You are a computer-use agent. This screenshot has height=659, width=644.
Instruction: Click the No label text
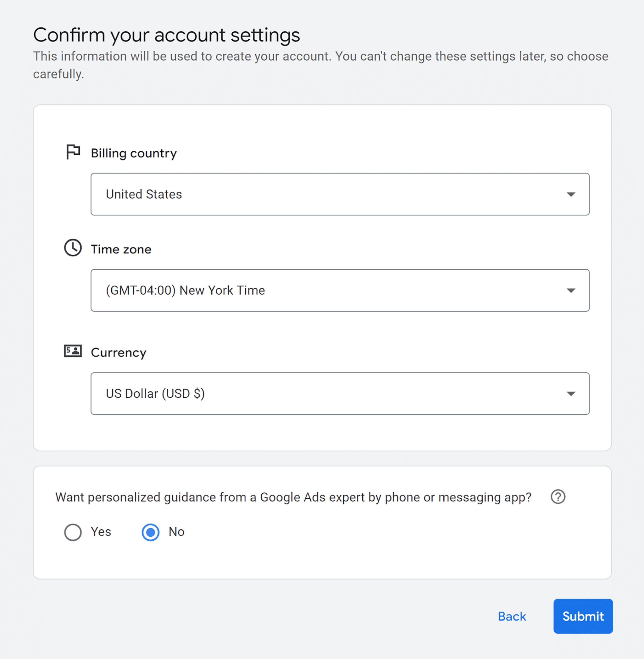(176, 532)
